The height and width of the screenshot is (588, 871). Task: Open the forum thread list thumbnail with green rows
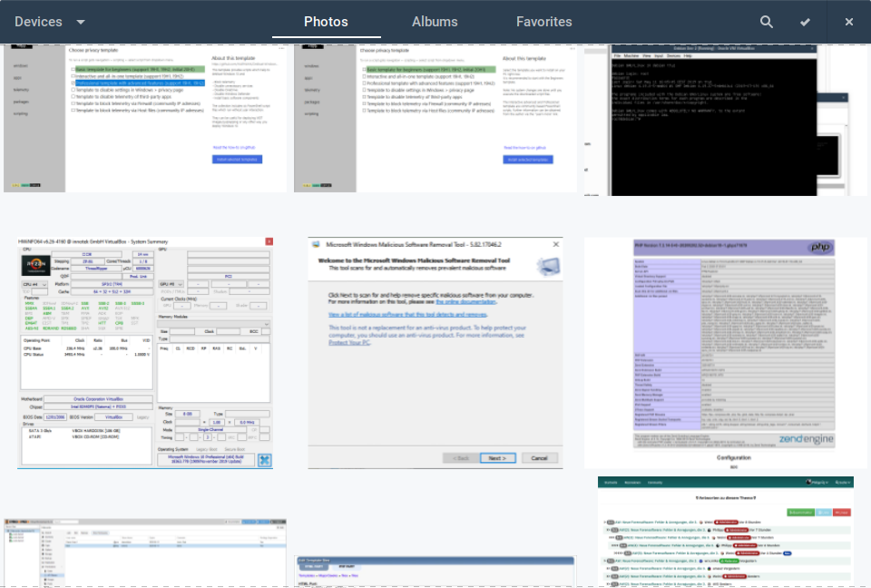pyautogui.click(x=726, y=531)
